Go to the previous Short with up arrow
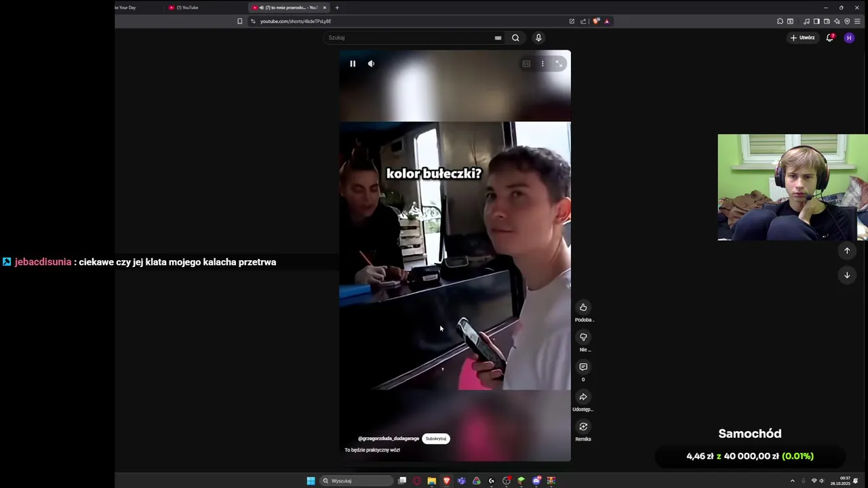868x488 pixels. click(847, 251)
